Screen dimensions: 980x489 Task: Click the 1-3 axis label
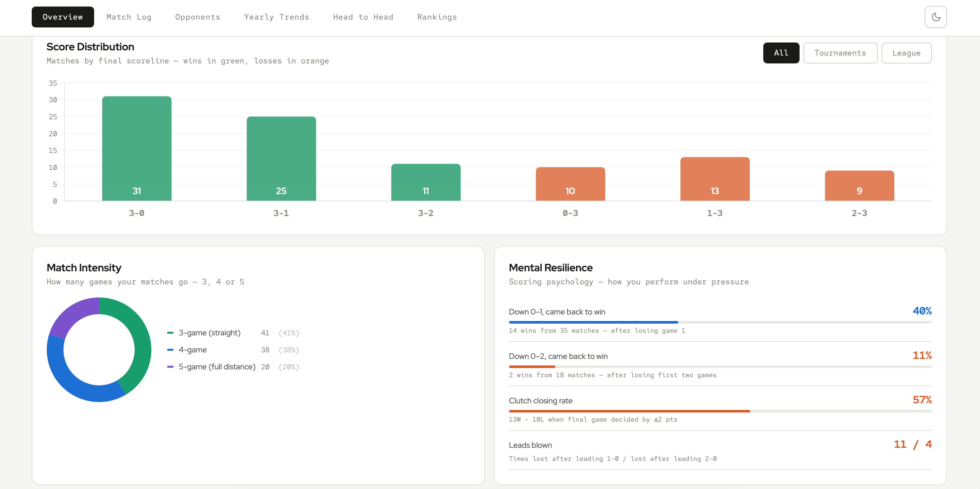[715, 213]
